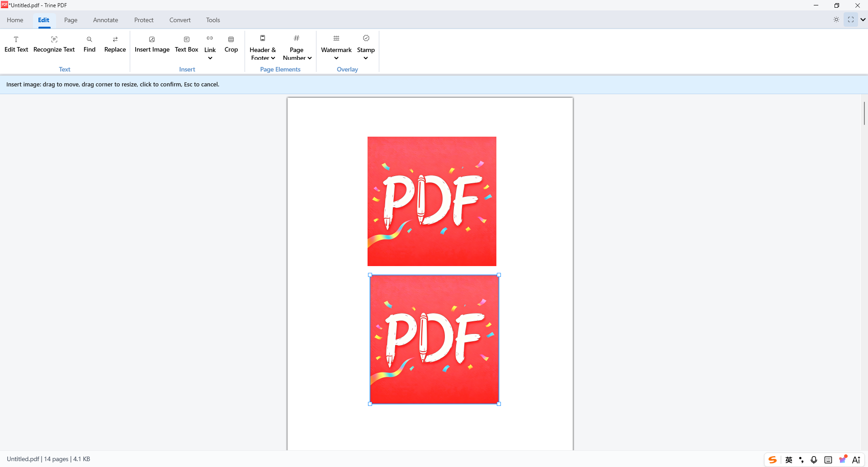
Task: Click the top-left resize handle of selected image
Action: pos(370,275)
